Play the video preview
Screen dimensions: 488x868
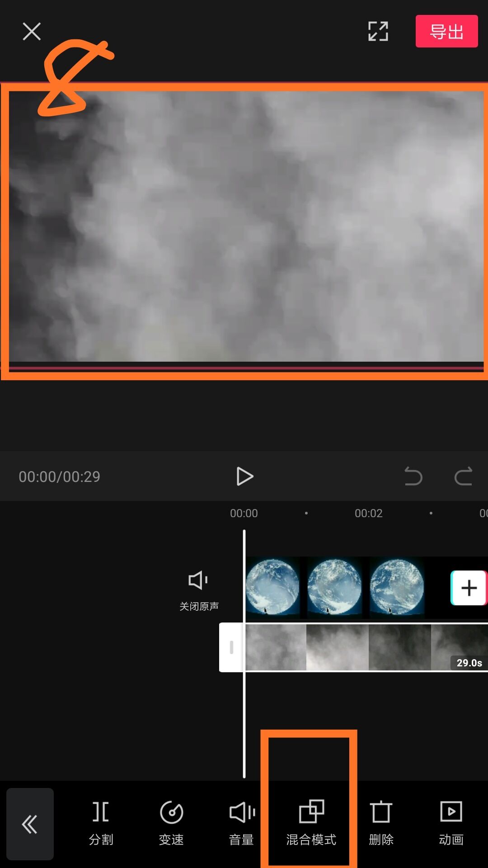coord(244,476)
